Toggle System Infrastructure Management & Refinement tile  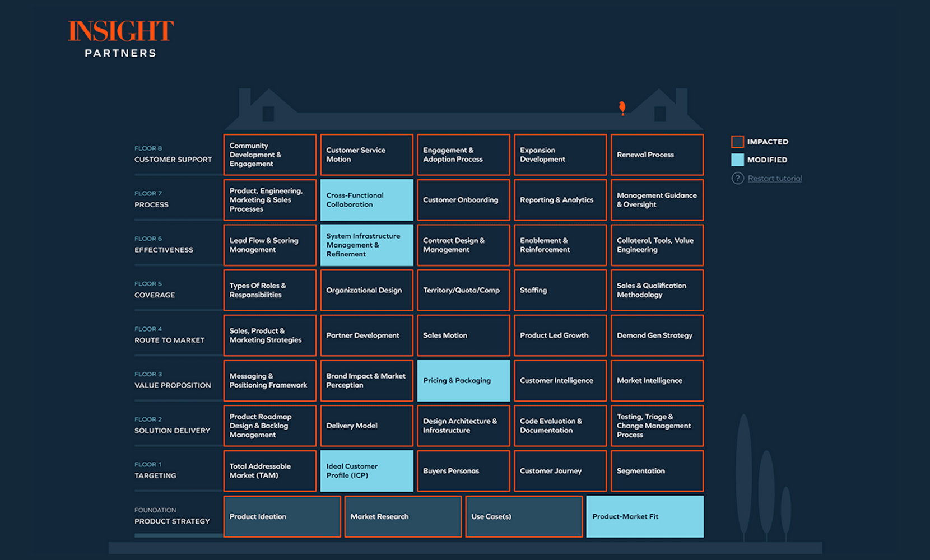coord(366,245)
